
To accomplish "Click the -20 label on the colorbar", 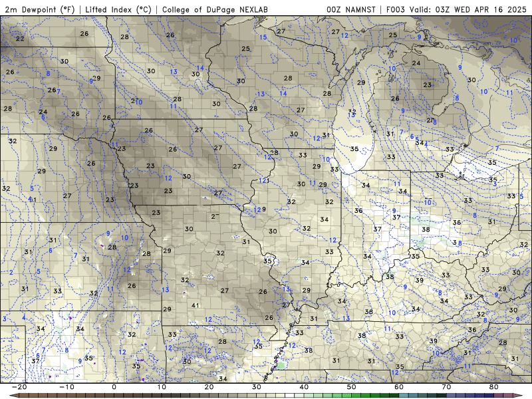I will 19,387.
